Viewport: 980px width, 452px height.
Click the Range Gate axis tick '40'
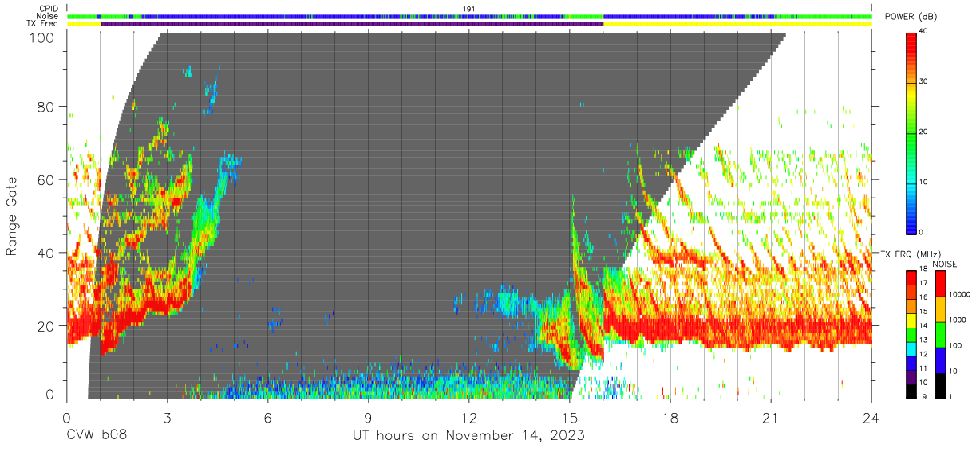47,254
